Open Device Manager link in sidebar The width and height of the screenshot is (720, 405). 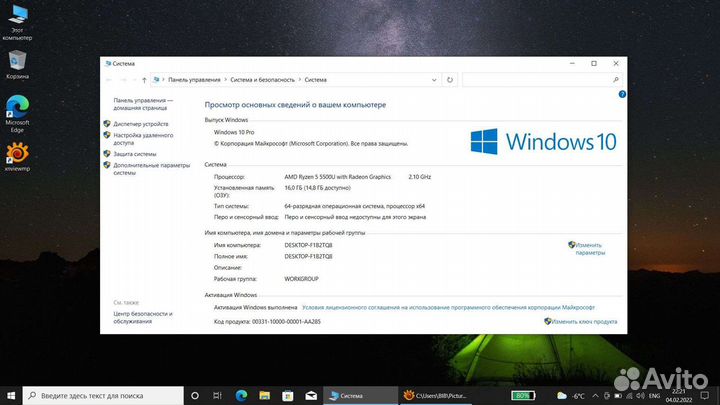pyautogui.click(x=141, y=124)
